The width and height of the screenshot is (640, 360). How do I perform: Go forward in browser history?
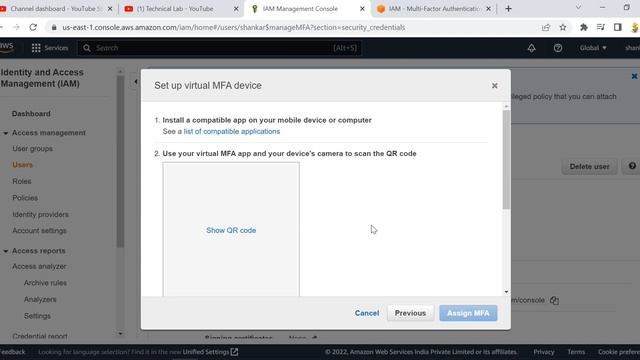(16, 27)
